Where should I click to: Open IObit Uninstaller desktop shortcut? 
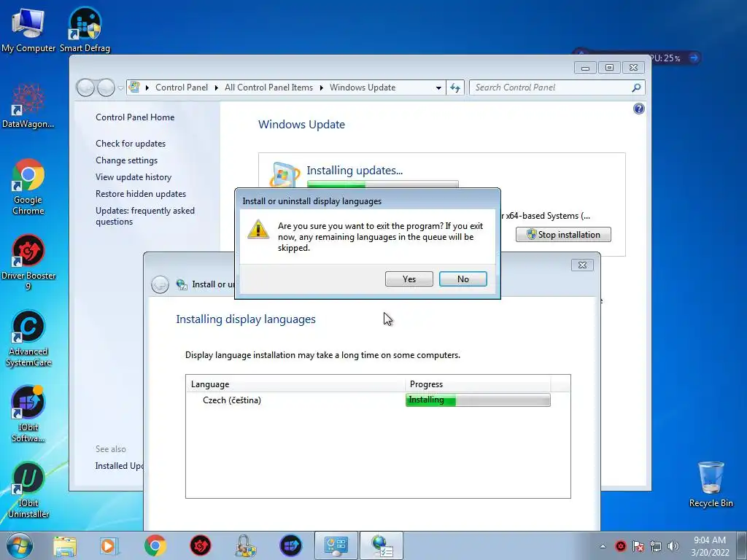[x=28, y=490]
